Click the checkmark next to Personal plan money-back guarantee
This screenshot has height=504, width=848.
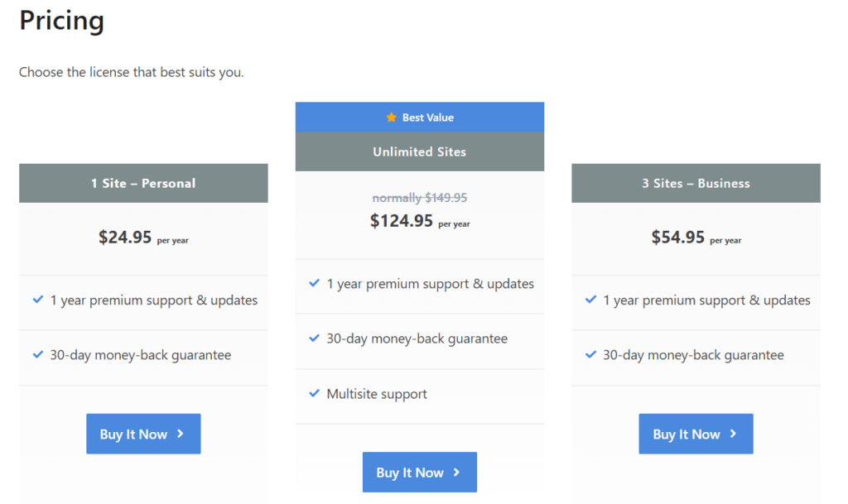click(38, 354)
